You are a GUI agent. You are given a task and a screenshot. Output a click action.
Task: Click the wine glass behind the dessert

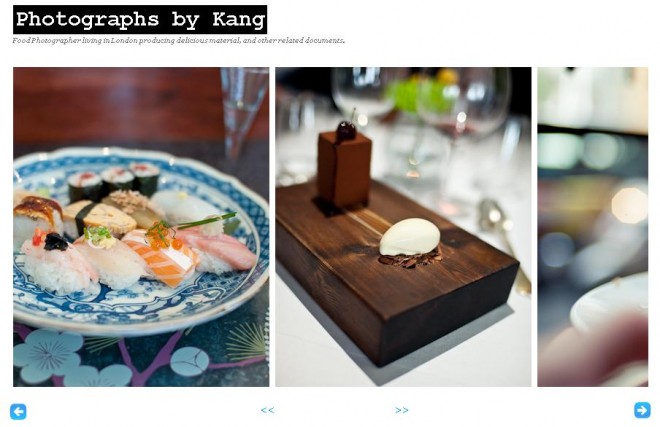point(463,107)
